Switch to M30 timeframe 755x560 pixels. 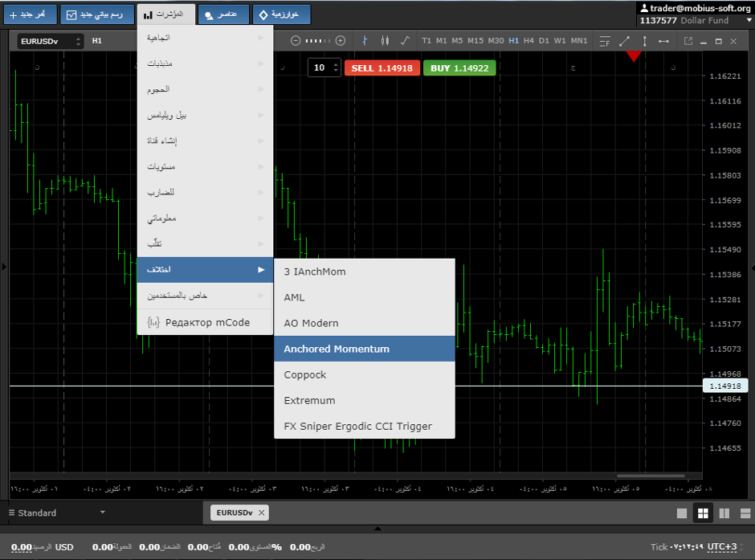point(496,41)
